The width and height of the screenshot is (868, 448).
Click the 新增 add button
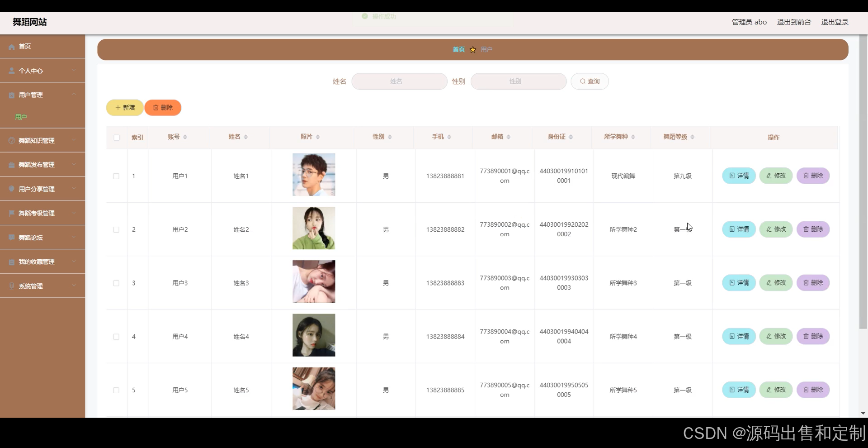coord(124,108)
